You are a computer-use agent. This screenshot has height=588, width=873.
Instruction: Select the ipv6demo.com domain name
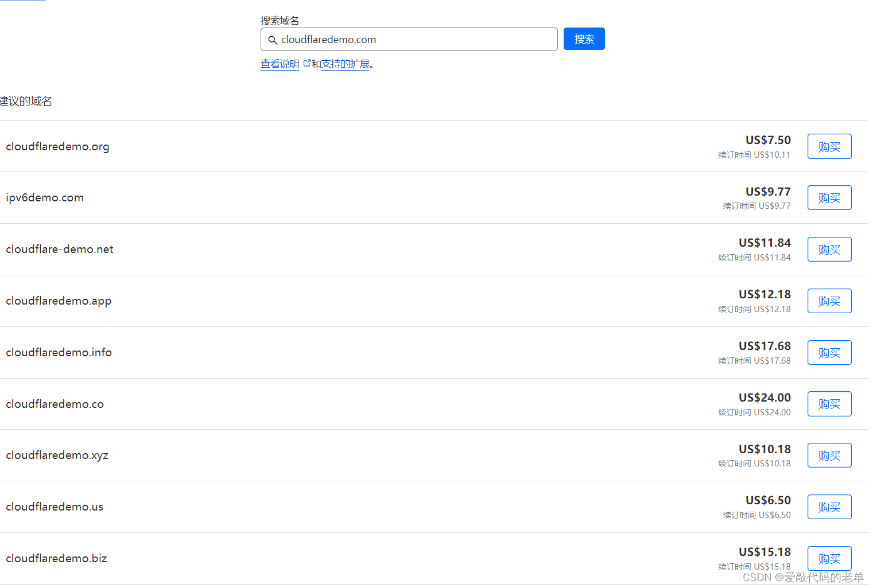tap(45, 197)
